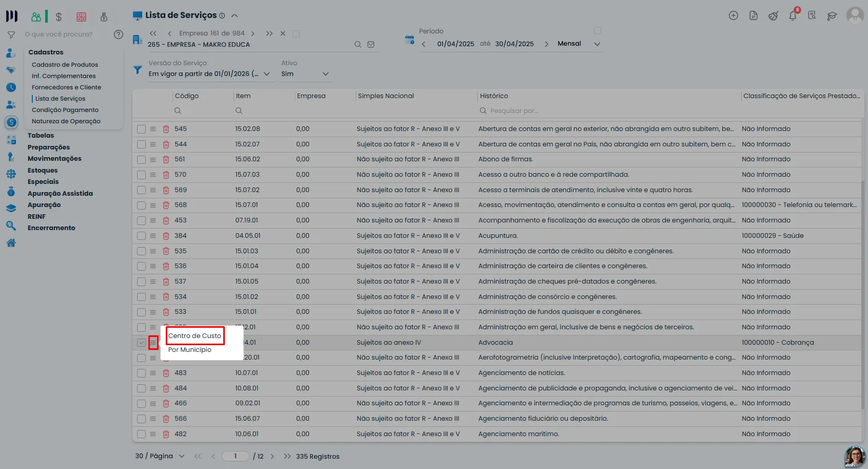Go to the REINF section
The width and height of the screenshot is (868, 469).
36,217
